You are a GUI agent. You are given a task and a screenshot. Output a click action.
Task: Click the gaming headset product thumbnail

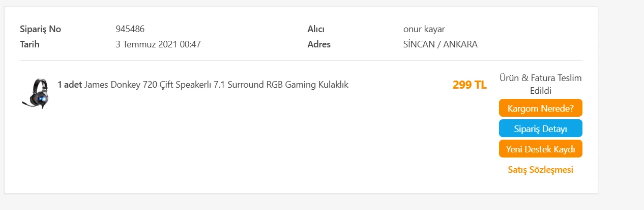click(36, 92)
